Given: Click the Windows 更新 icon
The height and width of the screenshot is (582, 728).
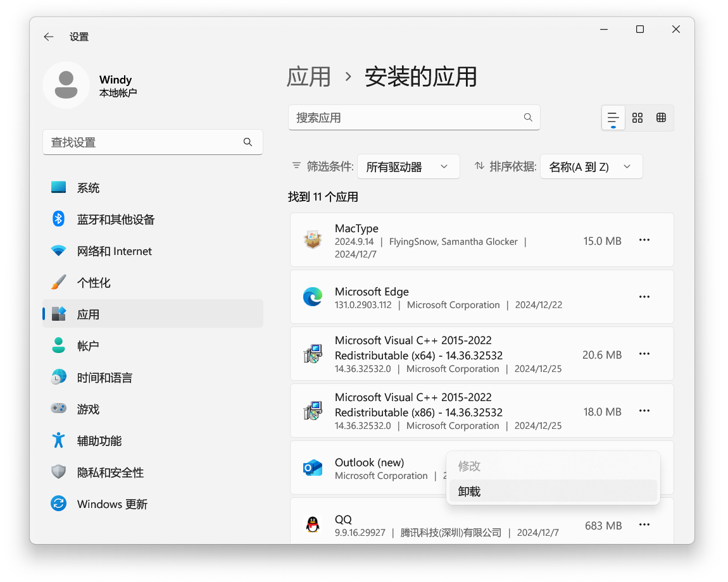Looking at the screenshot, I should click(x=58, y=504).
